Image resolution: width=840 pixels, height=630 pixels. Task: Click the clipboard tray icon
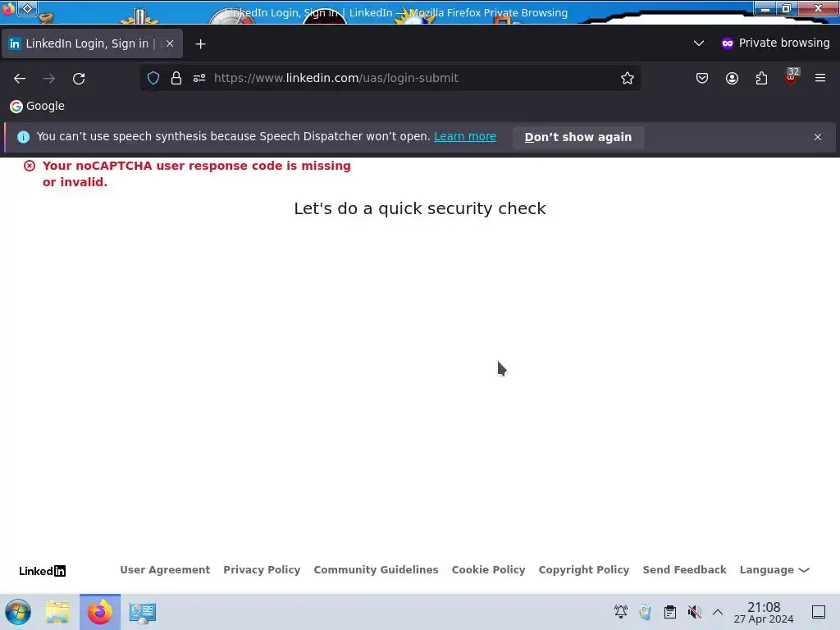click(x=669, y=612)
